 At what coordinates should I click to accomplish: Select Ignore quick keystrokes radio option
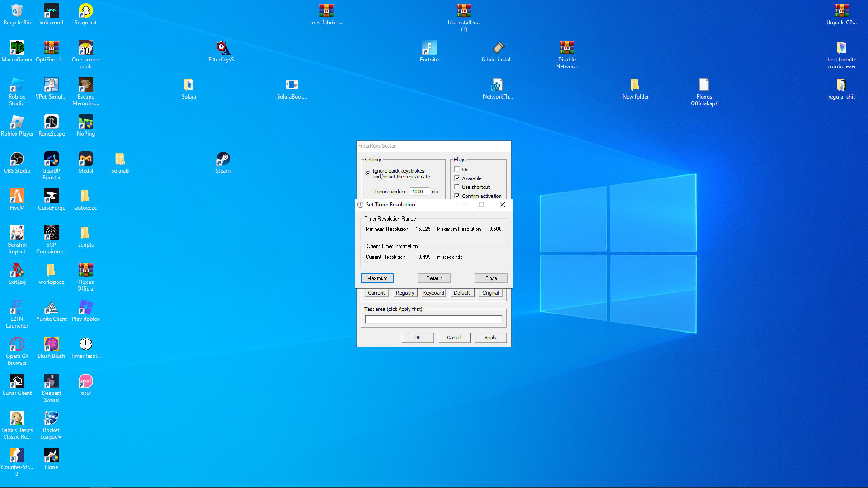point(368,174)
